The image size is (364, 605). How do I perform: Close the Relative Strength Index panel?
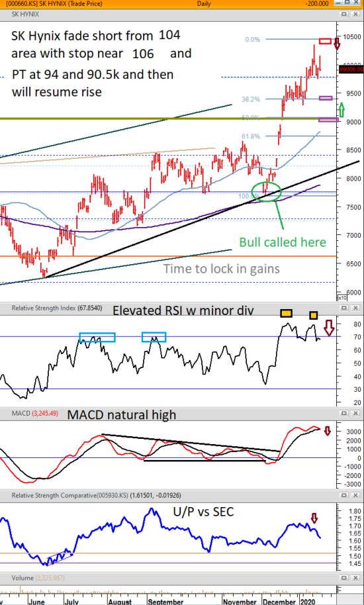[355, 308]
